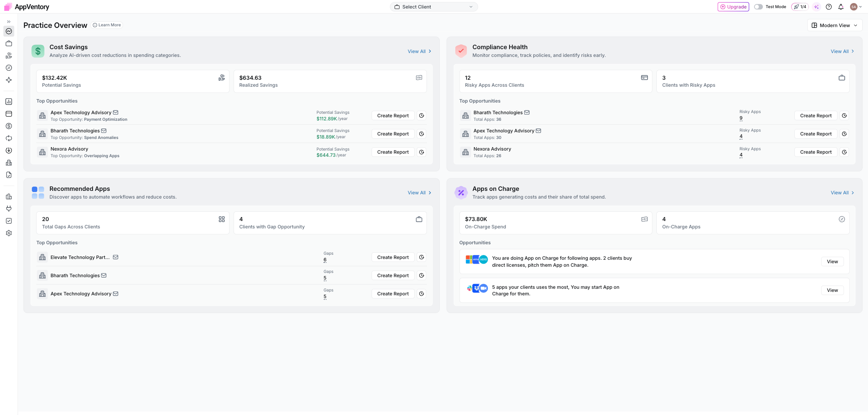Click the Upgrade button

(733, 7)
